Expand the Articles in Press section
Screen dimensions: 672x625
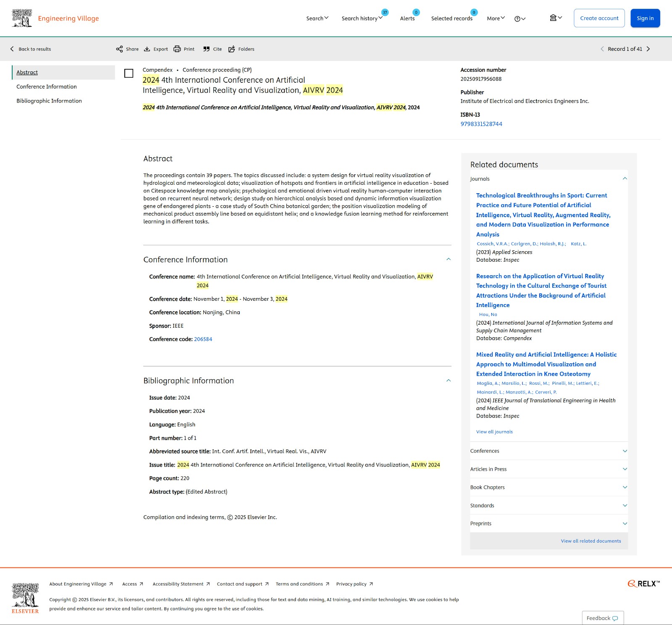[x=625, y=469]
